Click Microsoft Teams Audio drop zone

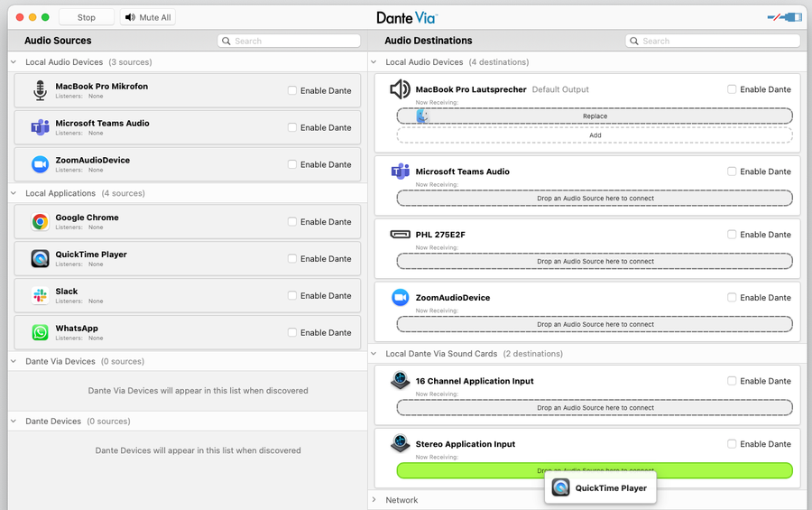click(595, 198)
